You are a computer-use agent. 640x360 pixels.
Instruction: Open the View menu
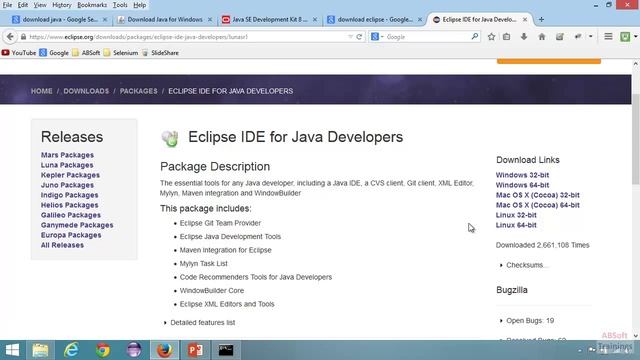[40, 5]
